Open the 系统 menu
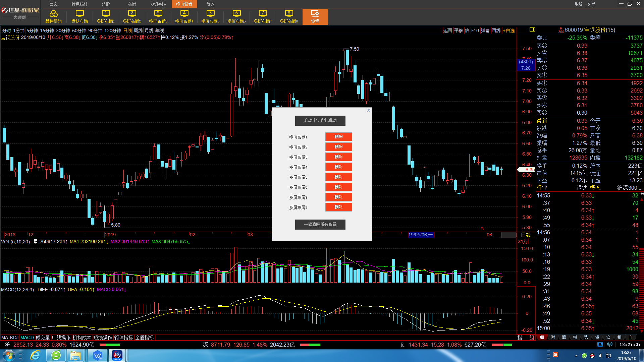The width and height of the screenshot is (644, 362). [578, 4]
